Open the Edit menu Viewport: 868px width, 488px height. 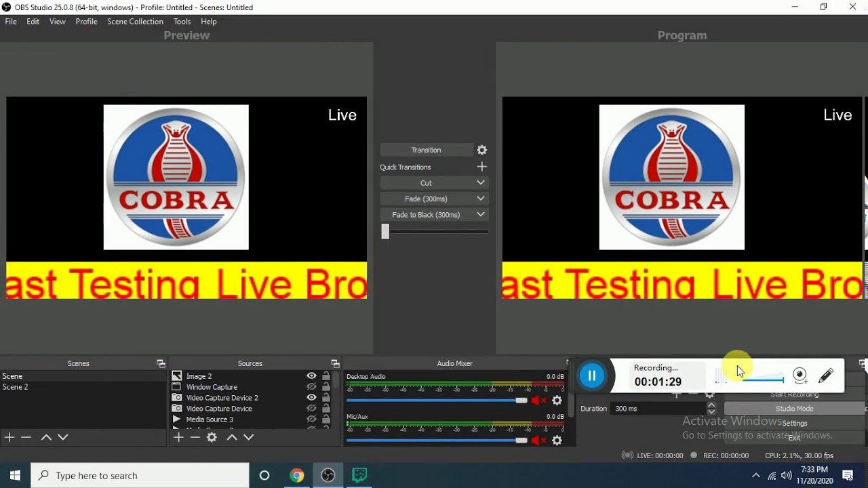33,22
